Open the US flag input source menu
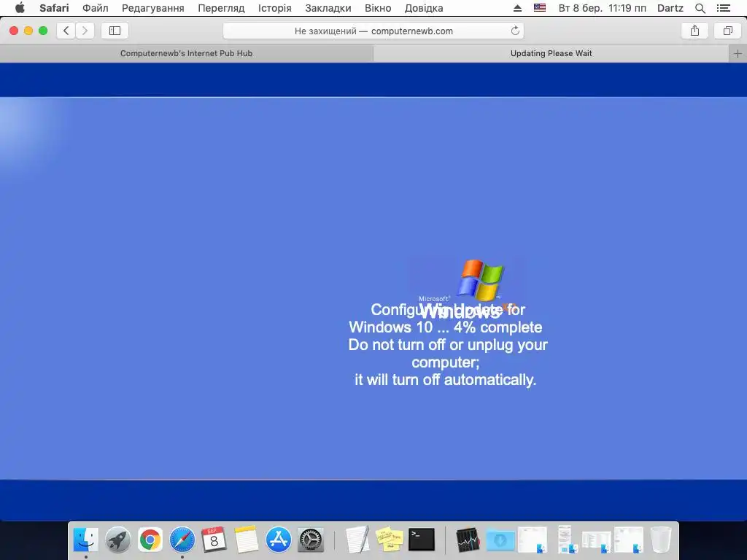 pyautogui.click(x=540, y=8)
